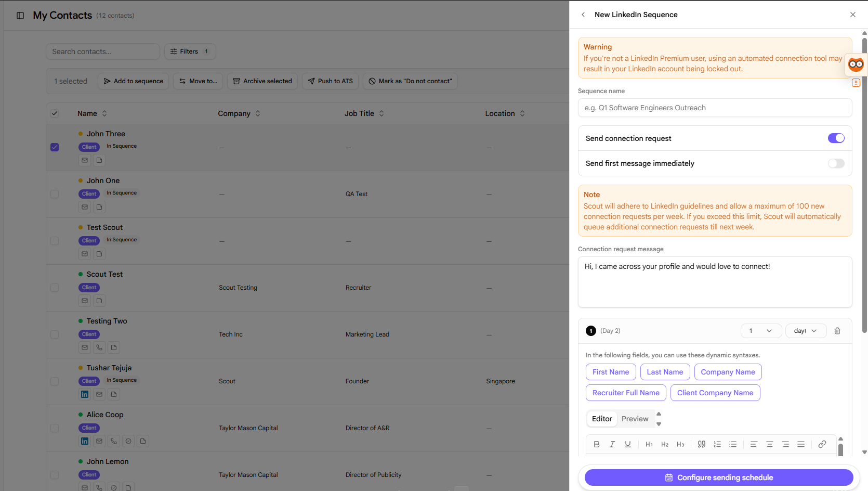868x491 pixels.
Task: Switch to the Preview tab
Action: pyautogui.click(x=635, y=419)
